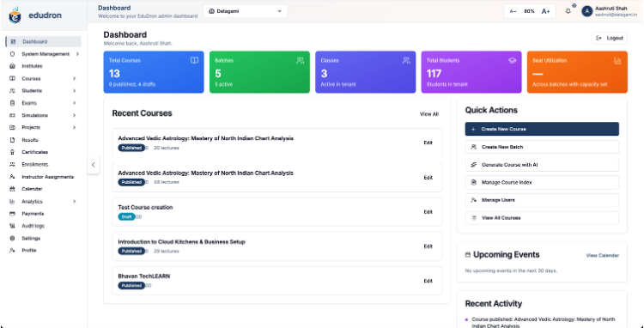Edit the Introduction to Cloud Kitchens course
644x328 pixels.
[x=428, y=246]
